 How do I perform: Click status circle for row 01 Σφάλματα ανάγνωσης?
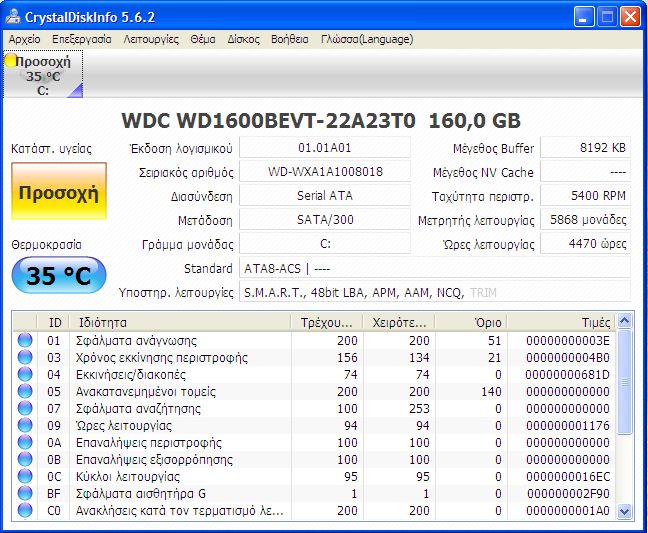pyautogui.click(x=25, y=340)
